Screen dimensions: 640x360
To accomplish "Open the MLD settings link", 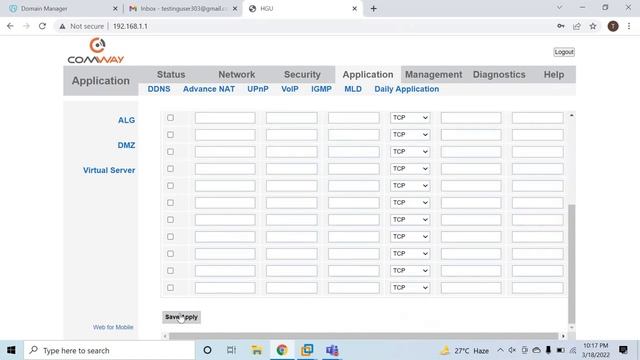I will point(353,89).
